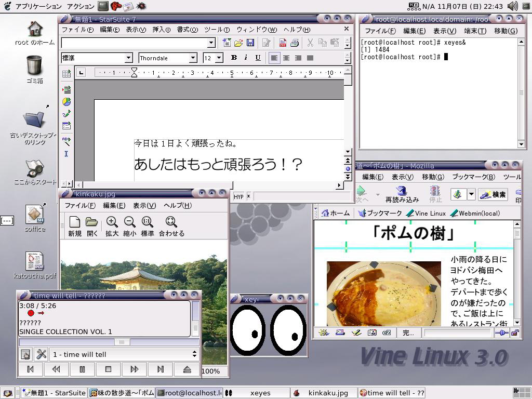Open 挿入 menu in StarSuite

point(161,30)
